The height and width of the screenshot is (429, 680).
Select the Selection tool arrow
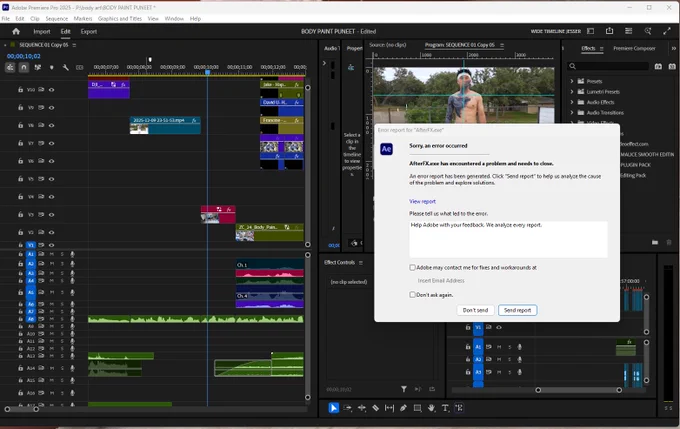point(333,408)
